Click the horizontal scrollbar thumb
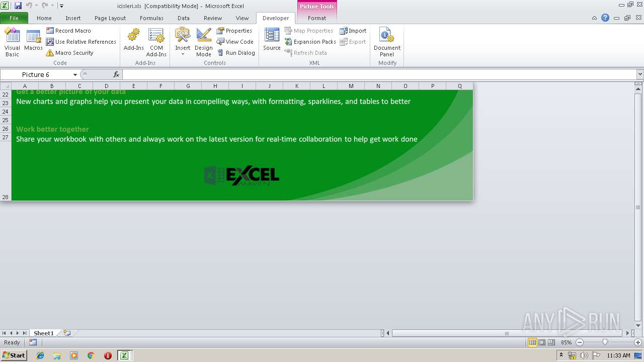 (507, 333)
